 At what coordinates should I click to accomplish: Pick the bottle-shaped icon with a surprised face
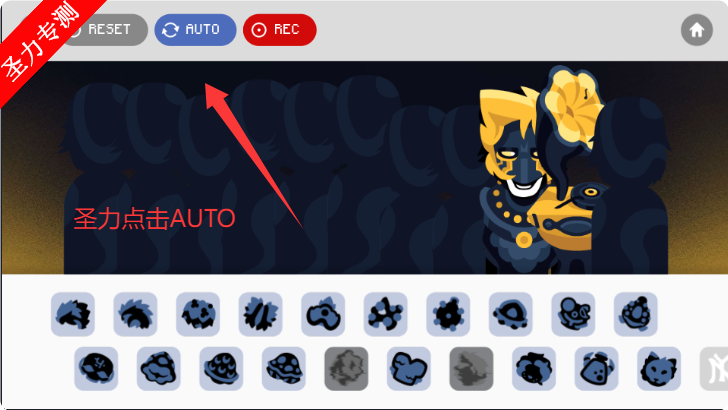[x=596, y=369]
